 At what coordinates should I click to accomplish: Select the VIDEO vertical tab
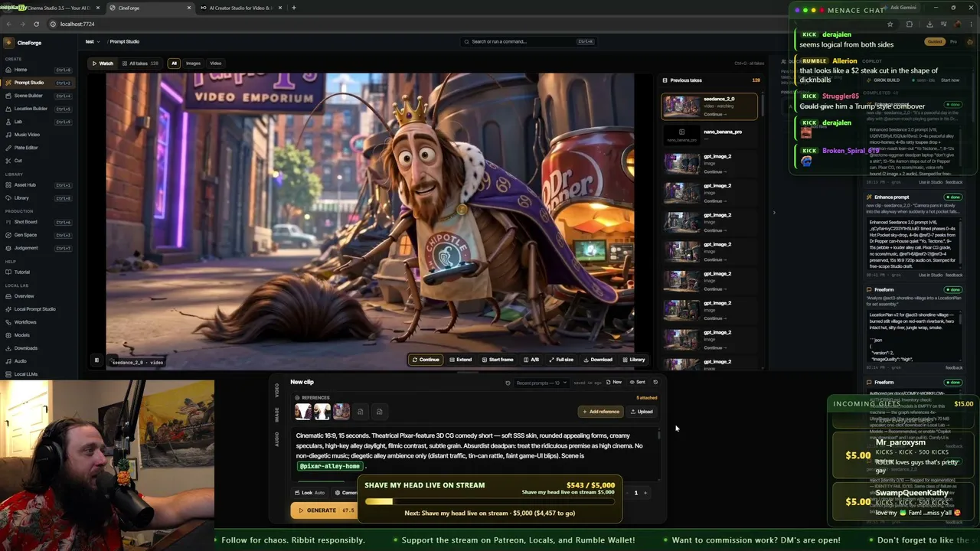[x=277, y=390]
